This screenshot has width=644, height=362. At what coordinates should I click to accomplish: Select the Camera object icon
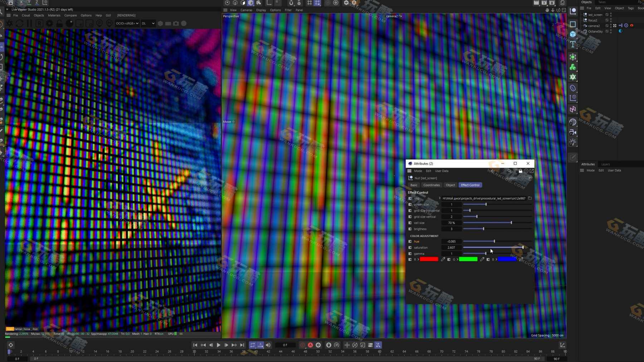(573, 132)
